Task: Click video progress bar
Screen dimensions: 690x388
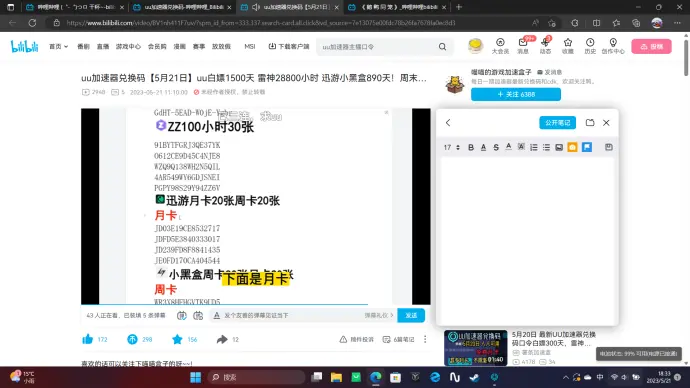Action: [256, 304]
